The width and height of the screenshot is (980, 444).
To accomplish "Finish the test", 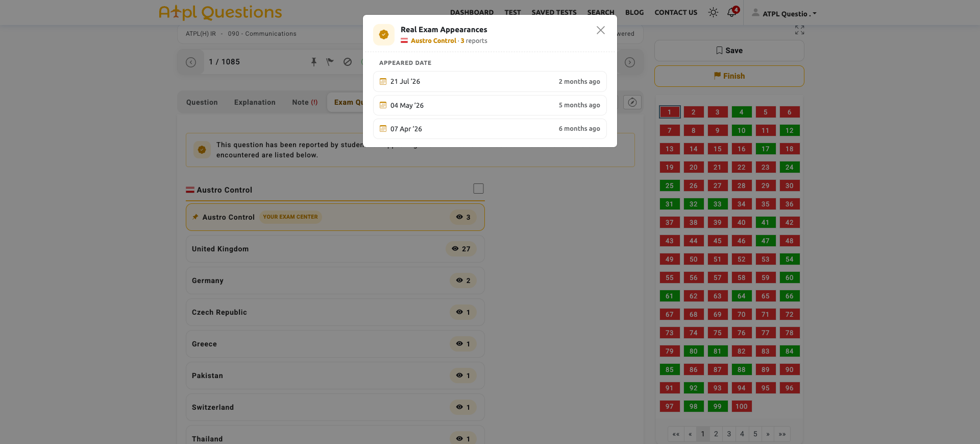I will pos(729,76).
